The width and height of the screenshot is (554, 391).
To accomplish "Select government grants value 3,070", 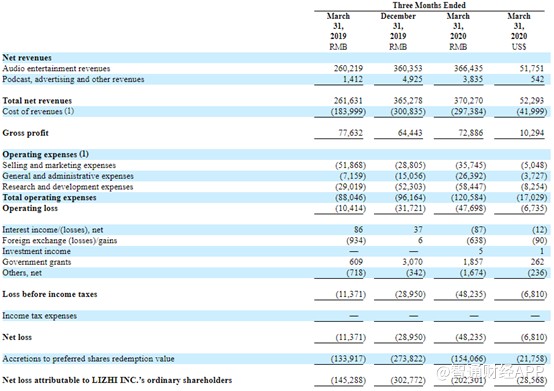I will pos(412,262).
